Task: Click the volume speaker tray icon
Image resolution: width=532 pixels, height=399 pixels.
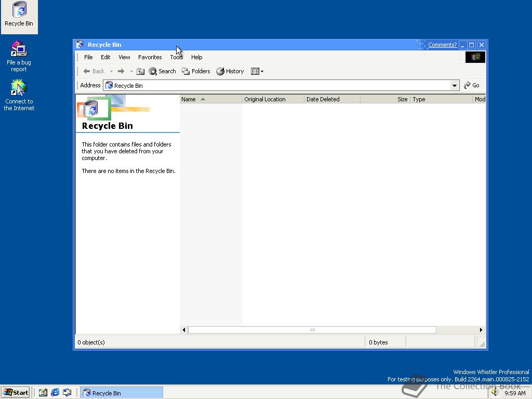Action: coord(496,393)
